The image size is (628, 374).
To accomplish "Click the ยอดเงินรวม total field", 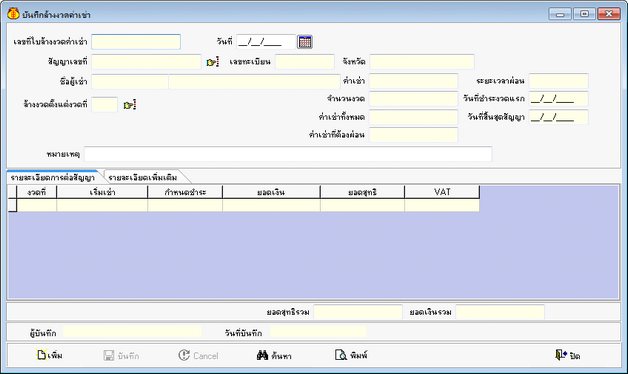I will (500, 312).
